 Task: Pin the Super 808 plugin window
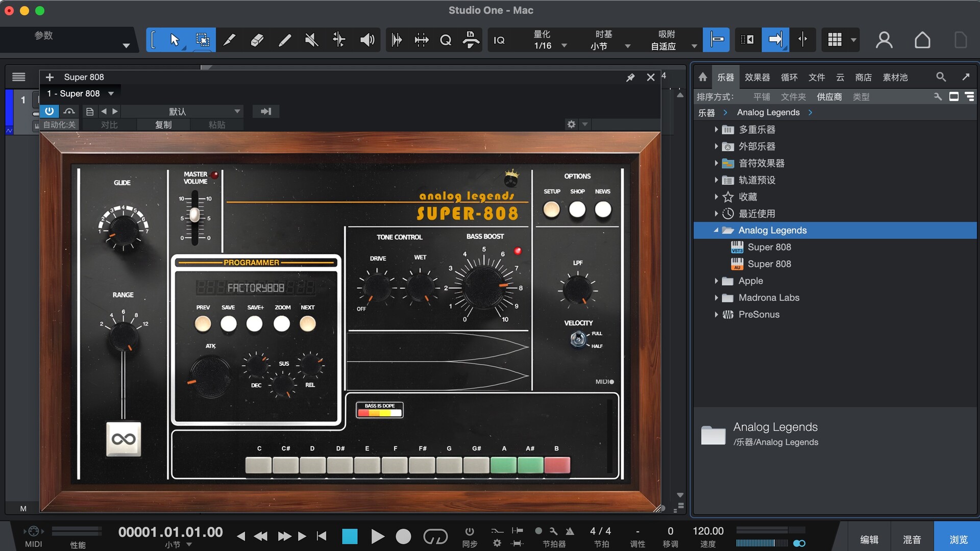tap(630, 77)
